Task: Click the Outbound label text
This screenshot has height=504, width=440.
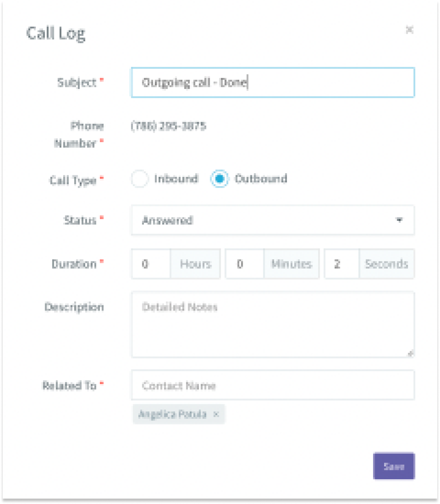Action: [261, 179]
